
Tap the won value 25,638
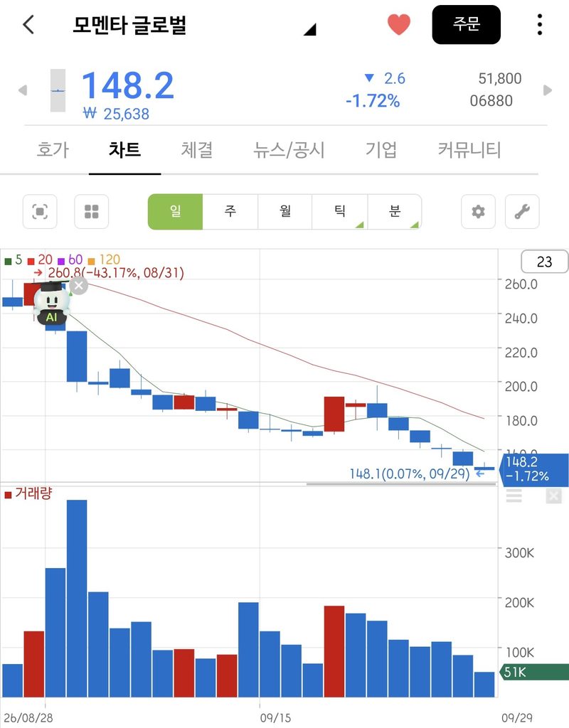point(116,114)
